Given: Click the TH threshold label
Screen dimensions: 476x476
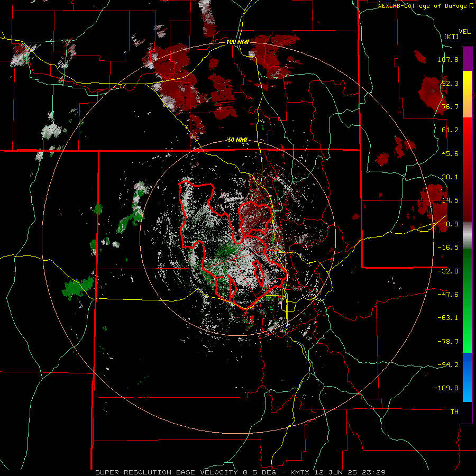Looking at the screenshot, I should click(454, 411).
